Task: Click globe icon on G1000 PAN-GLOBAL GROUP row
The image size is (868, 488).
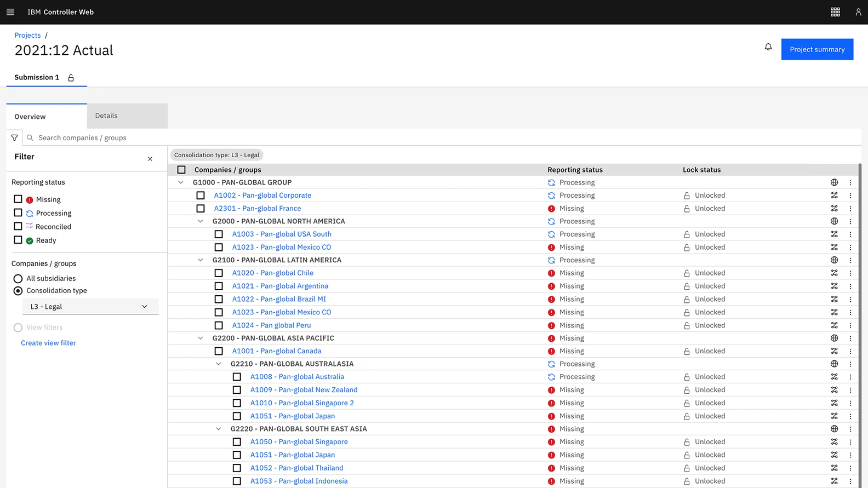Action: pos(834,182)
